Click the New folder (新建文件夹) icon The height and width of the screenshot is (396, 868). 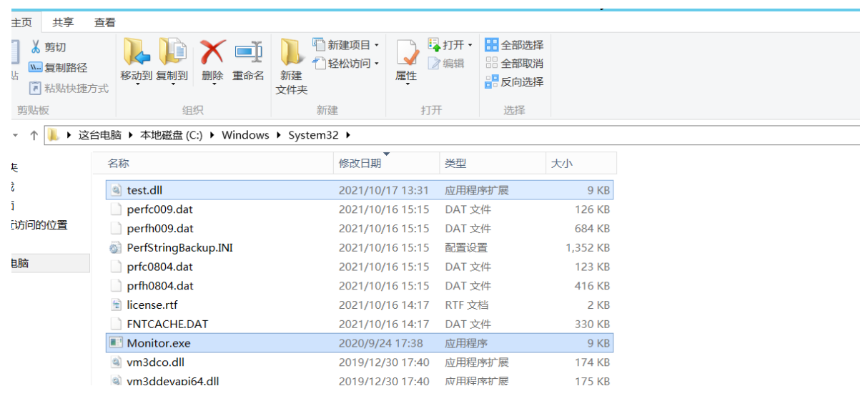[292, 52]
